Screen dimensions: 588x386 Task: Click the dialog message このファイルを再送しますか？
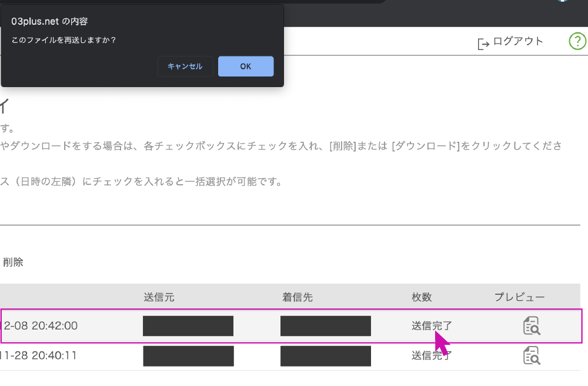64,40
